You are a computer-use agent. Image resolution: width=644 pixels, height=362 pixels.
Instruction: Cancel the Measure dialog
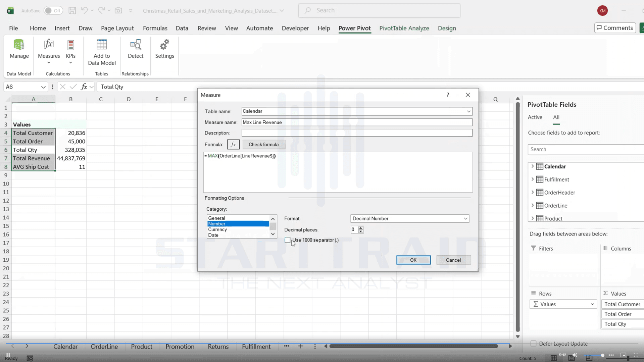pyautogui.click(x=453, y=260)
